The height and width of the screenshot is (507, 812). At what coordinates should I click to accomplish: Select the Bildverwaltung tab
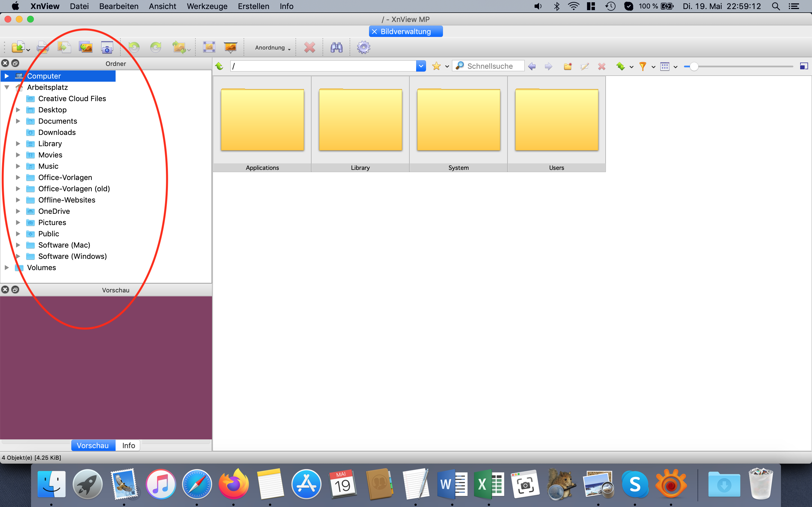(x=405, y=32)
